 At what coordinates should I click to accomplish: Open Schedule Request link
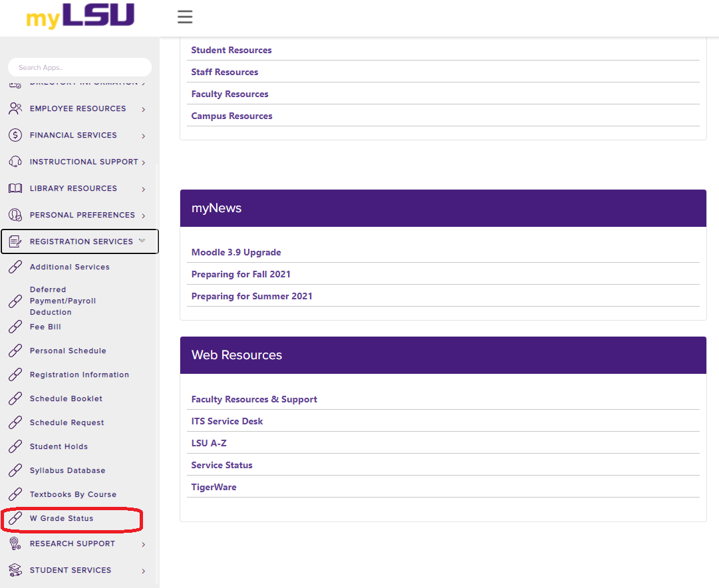67,422
